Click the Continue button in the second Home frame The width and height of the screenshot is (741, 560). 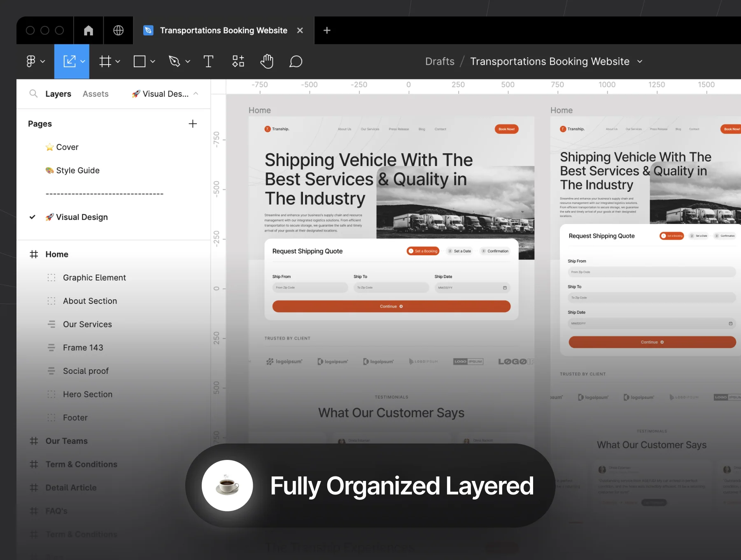pyautogui.click(x=652, y=342)
